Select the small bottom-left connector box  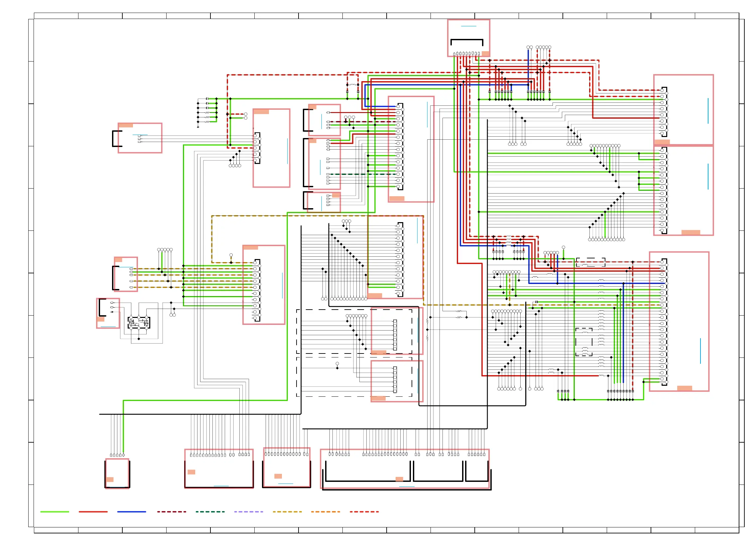pyautogui.click(x=117, y=473)
